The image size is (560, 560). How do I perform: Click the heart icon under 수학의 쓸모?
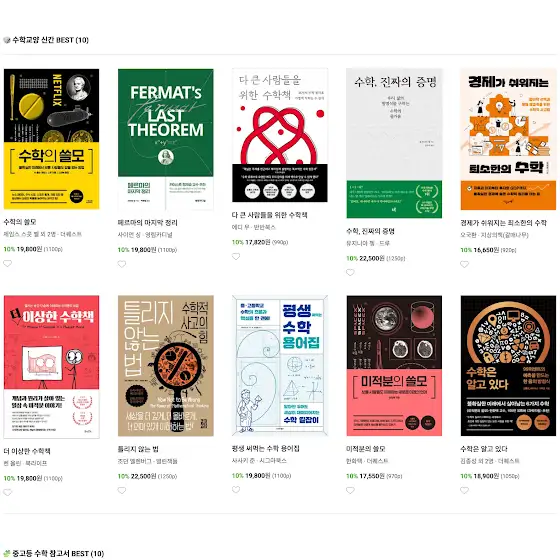(8, 264)
